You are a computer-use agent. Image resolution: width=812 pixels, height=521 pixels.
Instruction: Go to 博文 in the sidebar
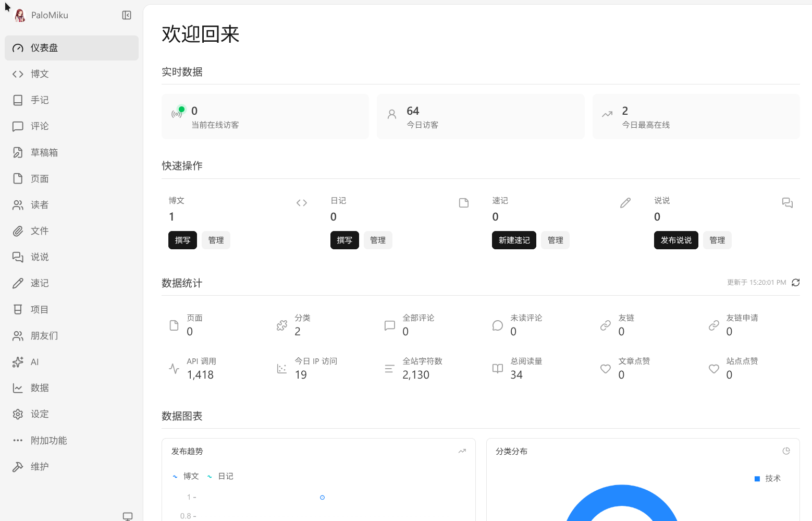(x=71, y=74)
